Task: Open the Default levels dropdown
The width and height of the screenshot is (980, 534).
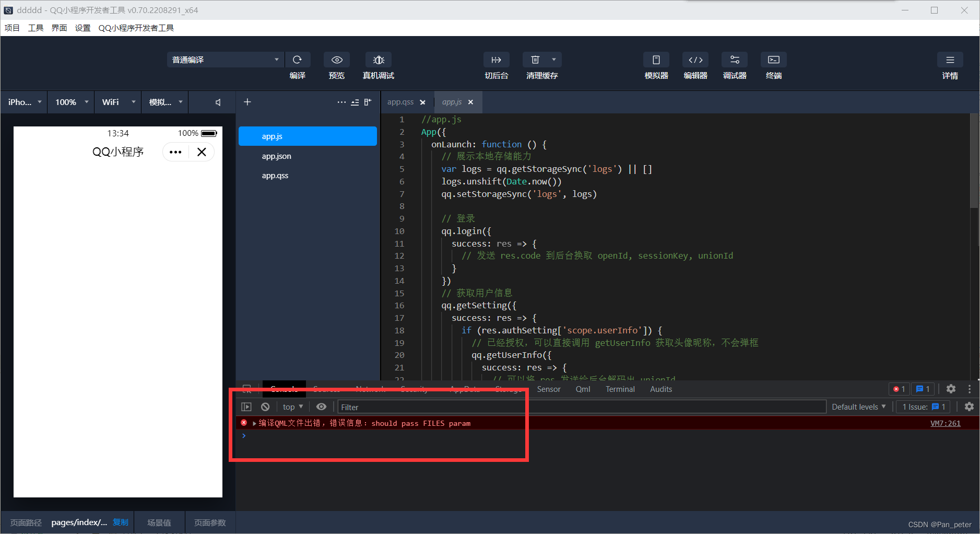Action: pos(859,407)
